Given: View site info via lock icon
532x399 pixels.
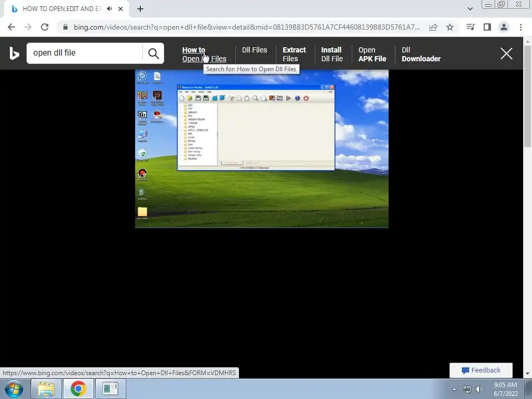Looking at the screenshot, I should pyautogui.click(x=65, y=27).
